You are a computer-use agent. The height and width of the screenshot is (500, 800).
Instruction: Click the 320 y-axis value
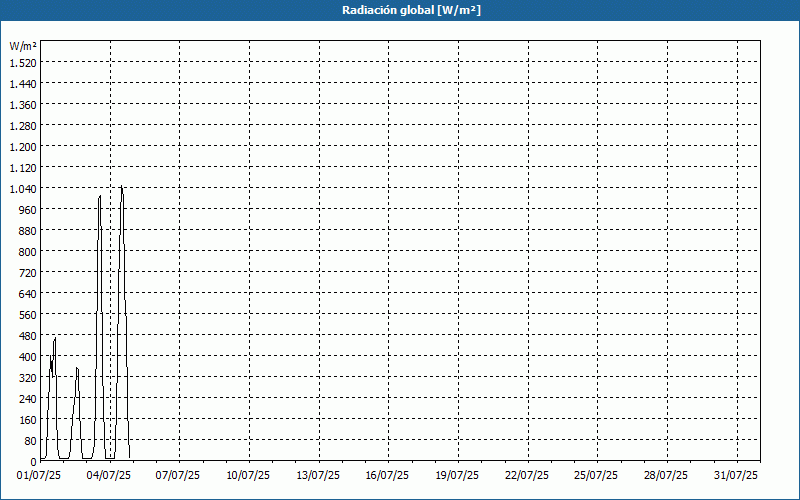tap(27, 378)
